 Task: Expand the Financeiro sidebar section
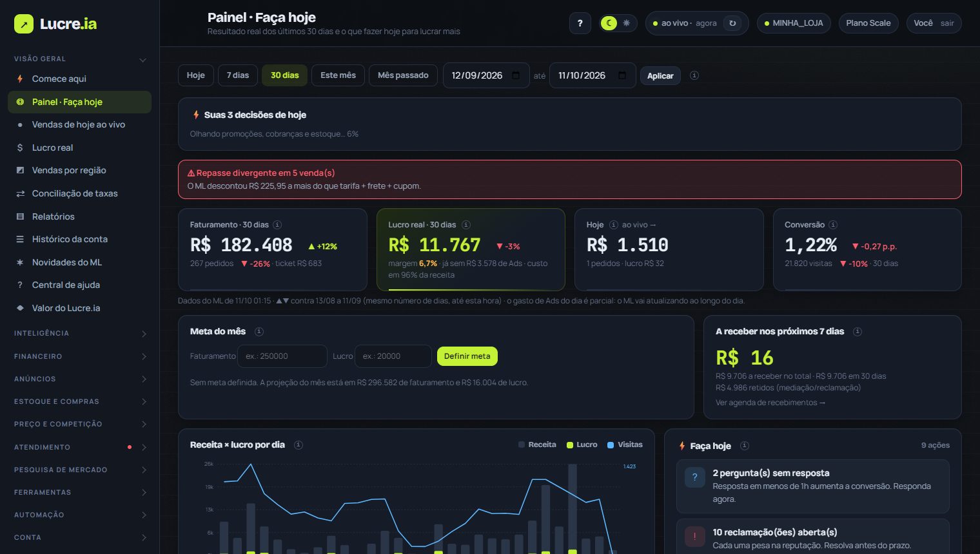coord(80,356)
